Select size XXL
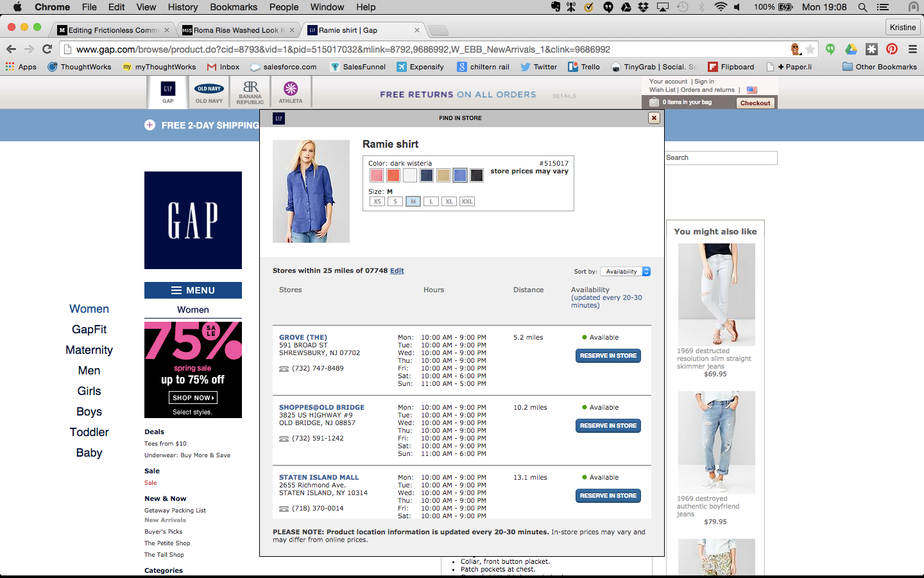 point(467,202)
